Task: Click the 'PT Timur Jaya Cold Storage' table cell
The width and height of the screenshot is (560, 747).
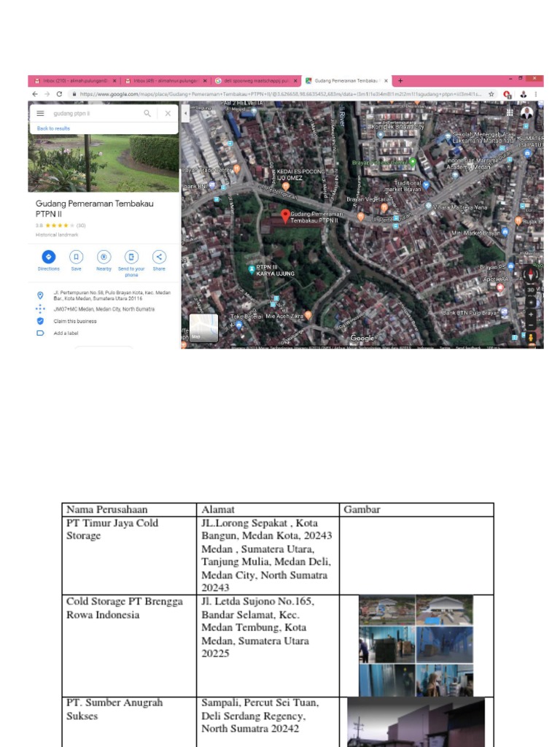Action: (x=129, y=555)
